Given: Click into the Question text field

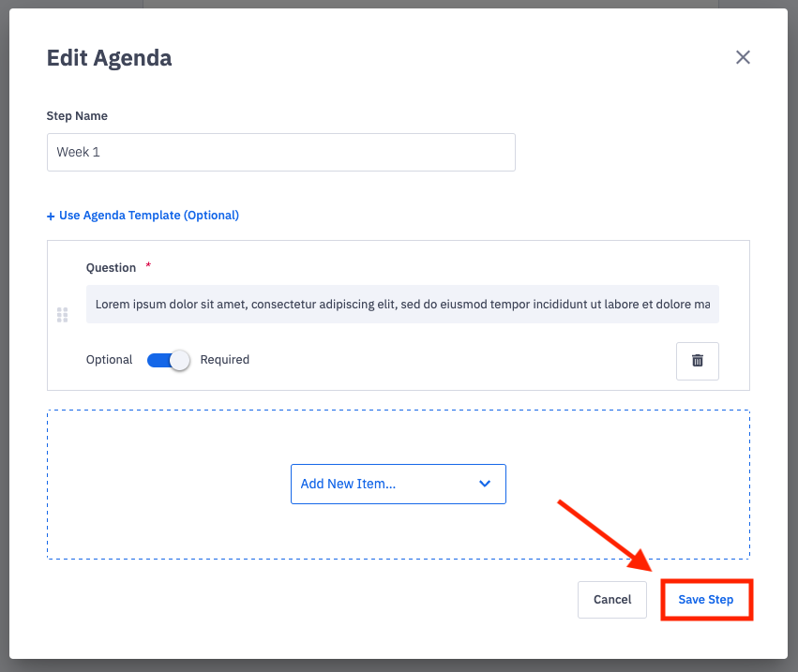Looking at the screenshot, I should pyautogui.click(x=402, y=305).
